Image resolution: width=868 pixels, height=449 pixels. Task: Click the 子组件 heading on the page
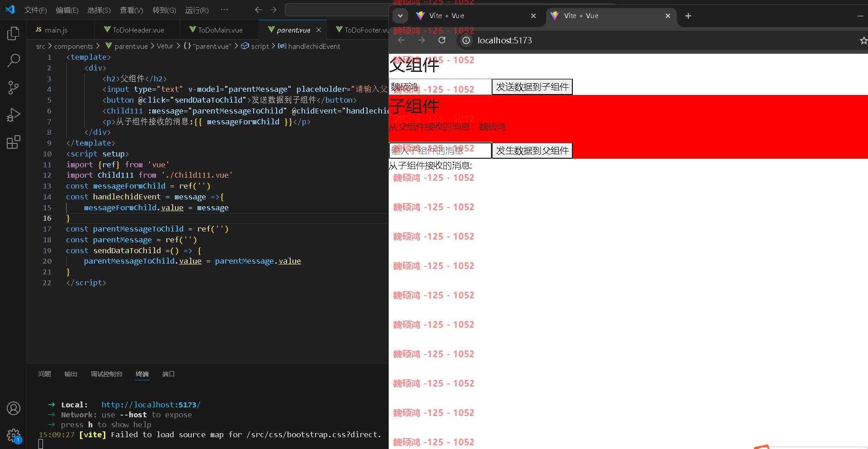tap(414, 107)
